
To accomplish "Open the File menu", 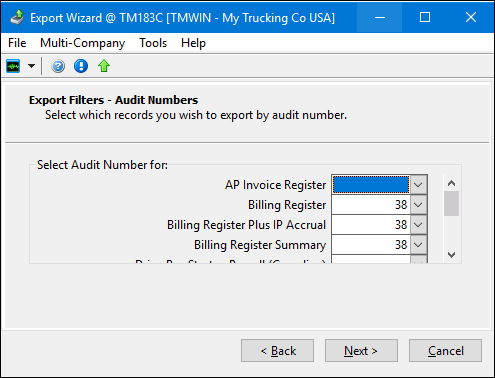I will click(x=17, y=43).
